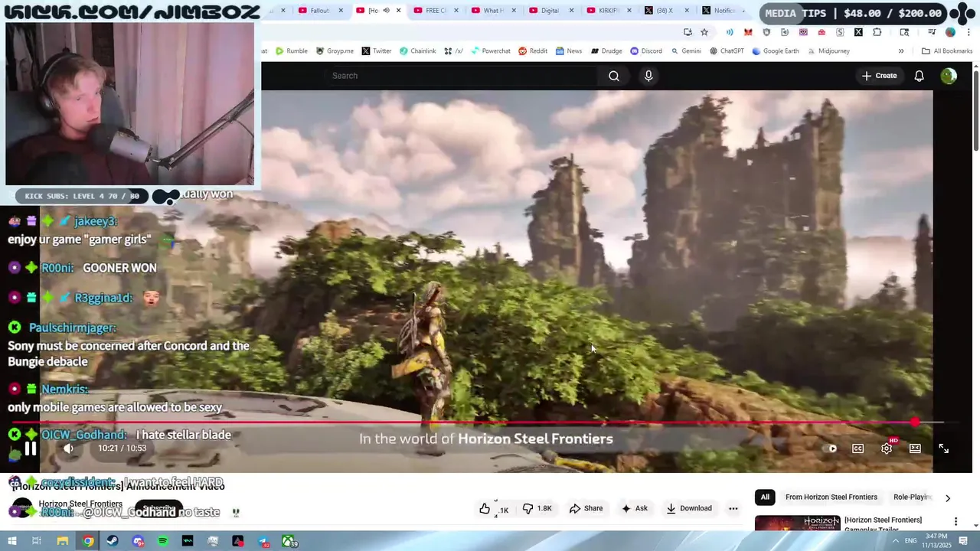Open the Xbox app in the taskbar
The height and width of the screenshot is (551, 980).
click(x=289, y=541)
